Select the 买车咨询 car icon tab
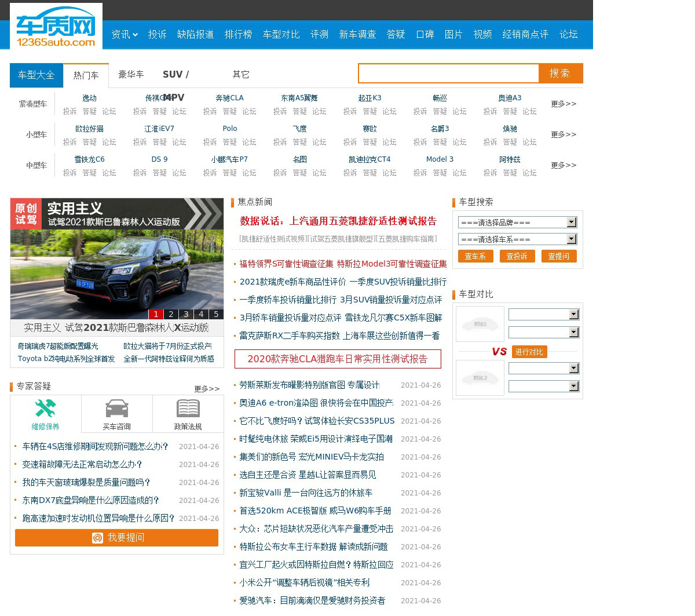The image size is (695, 616). coord(116,414)
